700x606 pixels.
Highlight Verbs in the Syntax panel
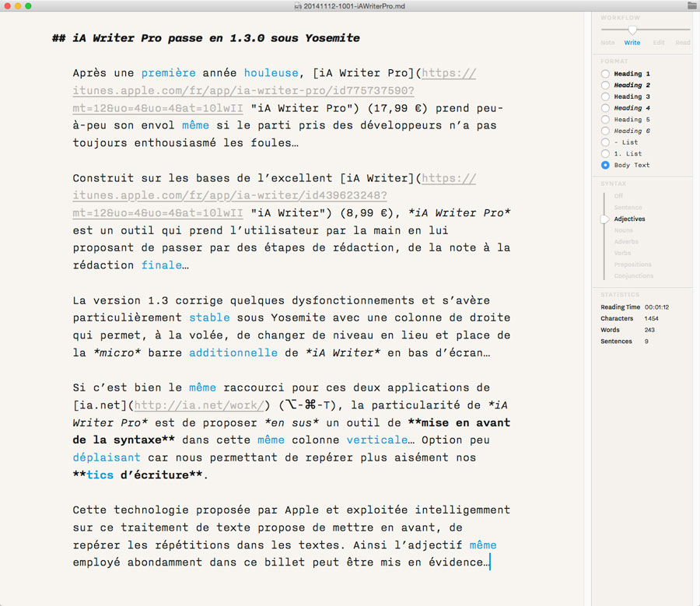tap(622, 253)
